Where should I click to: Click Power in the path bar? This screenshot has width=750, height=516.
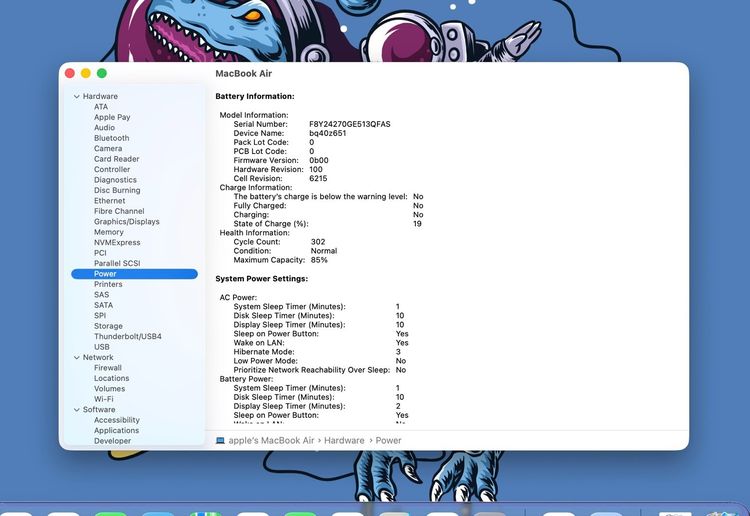(388, 440)
